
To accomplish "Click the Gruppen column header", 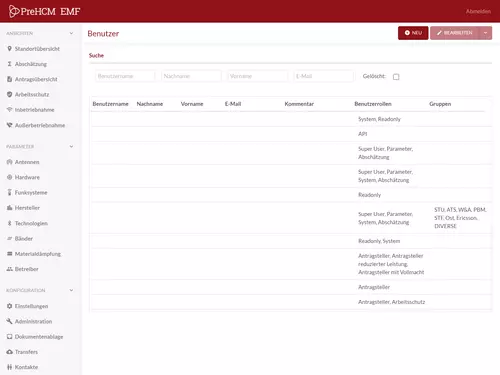I will pos(440,104).
